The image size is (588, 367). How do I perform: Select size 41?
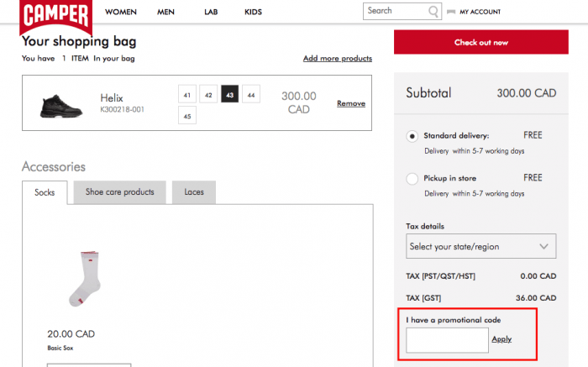click(x=187, y=94)
